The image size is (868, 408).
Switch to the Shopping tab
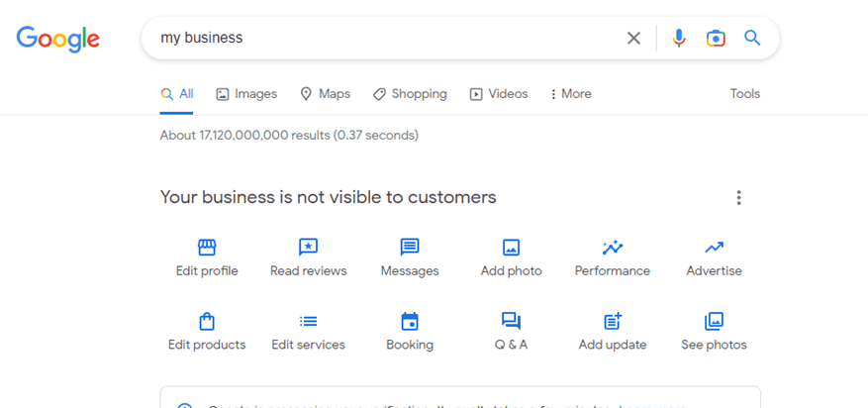(410, 94)
